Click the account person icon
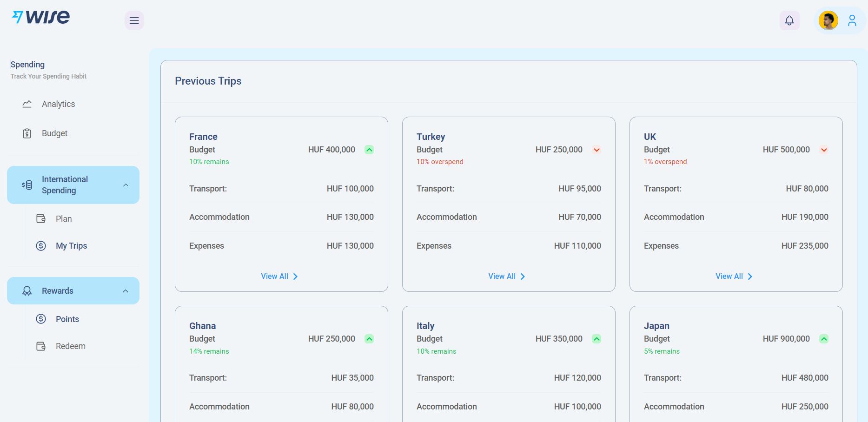 (x=852, y=20)
